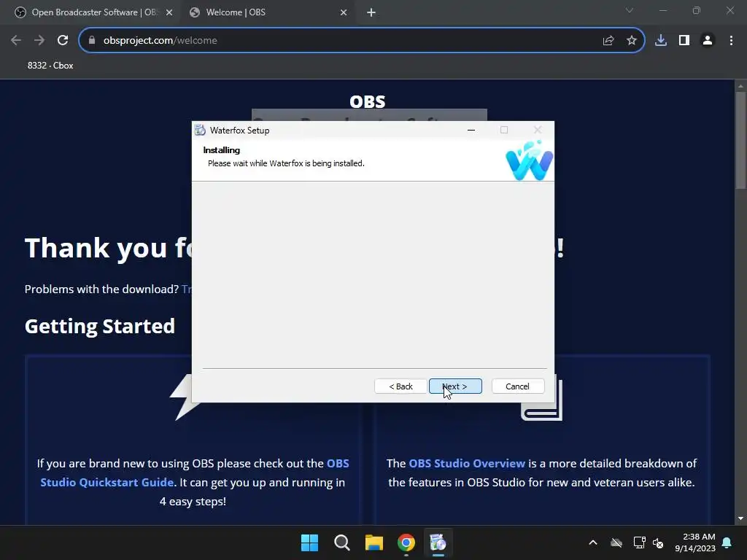Reload the OBS welcome page

point(63,41)
